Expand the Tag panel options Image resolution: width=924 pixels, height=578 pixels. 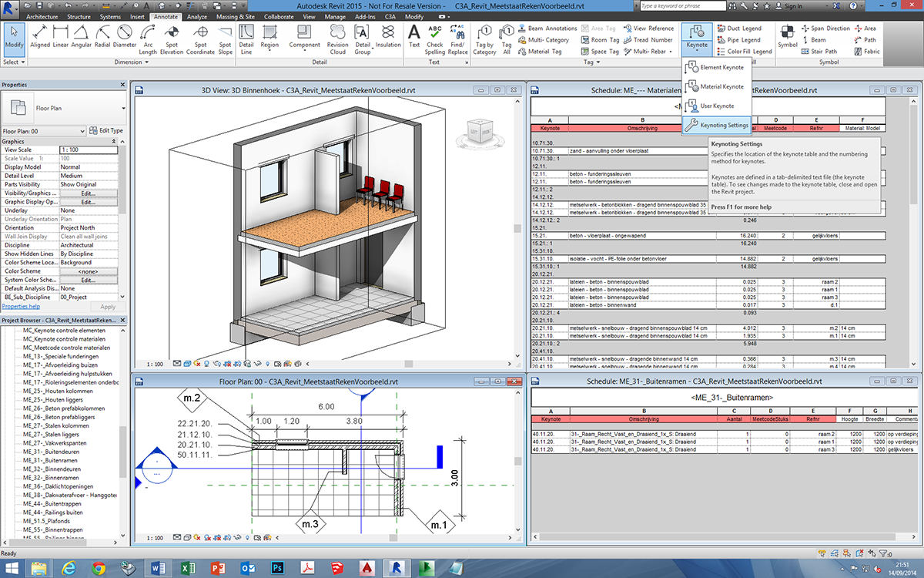click(x=591, y=62)
